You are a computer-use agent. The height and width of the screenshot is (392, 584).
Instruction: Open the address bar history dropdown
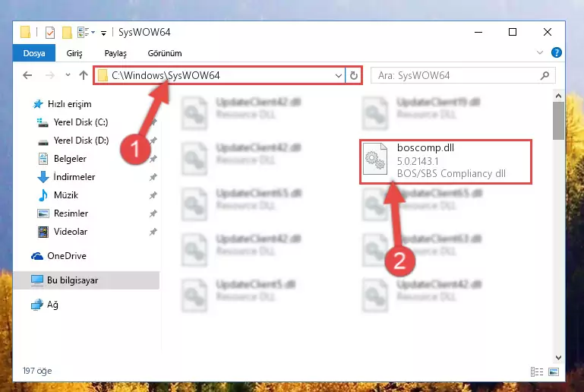click(338, 76)
